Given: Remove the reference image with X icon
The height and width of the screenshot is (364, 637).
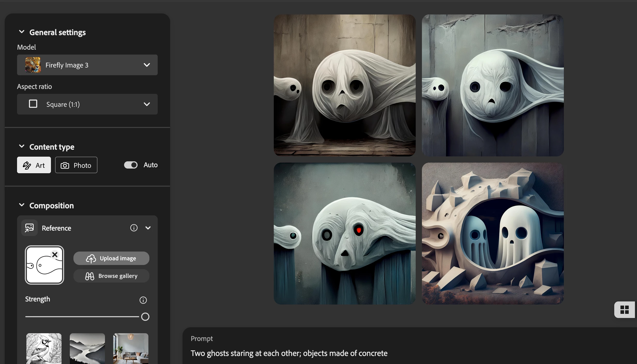Looking at the screenshot, I should [x=55, y=255].
